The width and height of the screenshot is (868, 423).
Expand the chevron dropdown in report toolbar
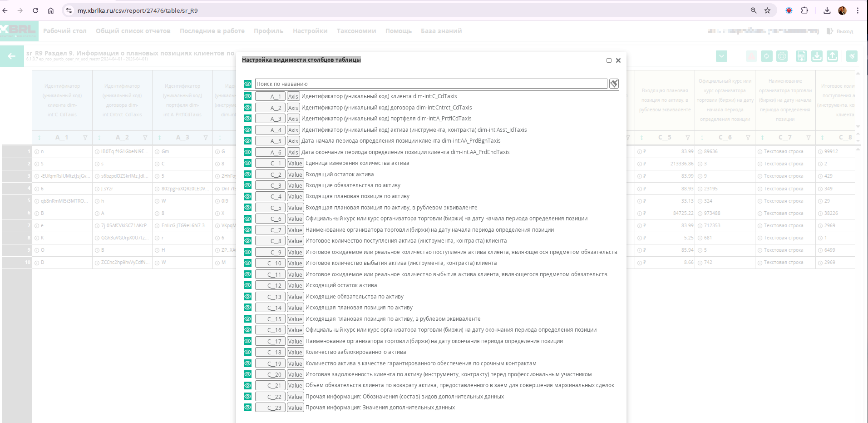pyautogui.click(x=721, y=56)
